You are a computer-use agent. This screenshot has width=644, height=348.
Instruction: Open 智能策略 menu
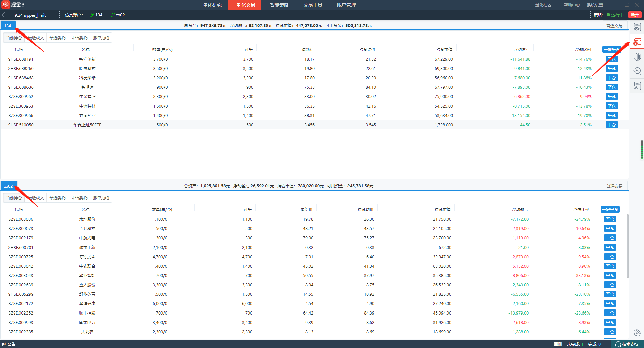coord(279,5)
